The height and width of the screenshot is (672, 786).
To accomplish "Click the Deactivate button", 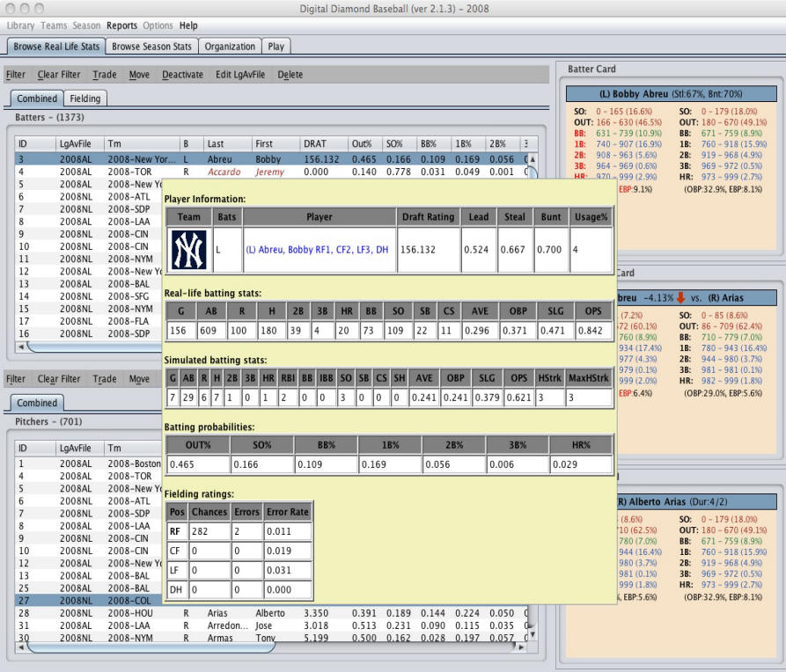I will pyautogui.click(x=182, y=75).
